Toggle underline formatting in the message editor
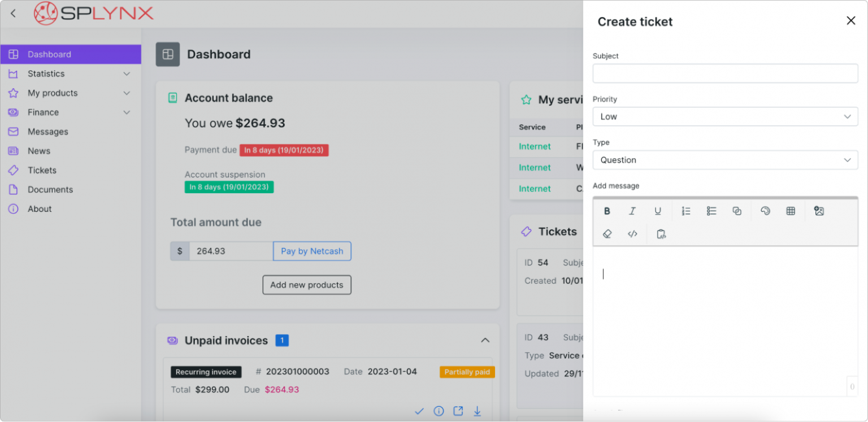Screen dimensions: 868x422 pos(658,211)
